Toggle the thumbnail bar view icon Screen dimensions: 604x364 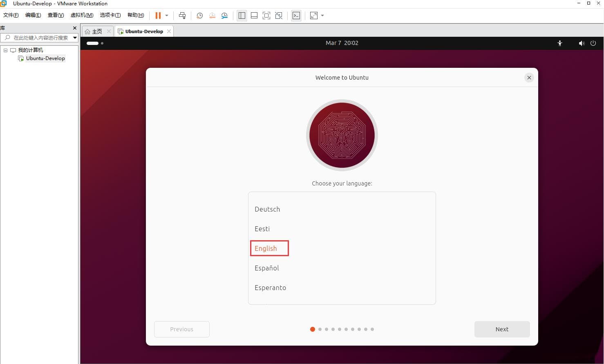pyautogui.click(x=254, y=16)
